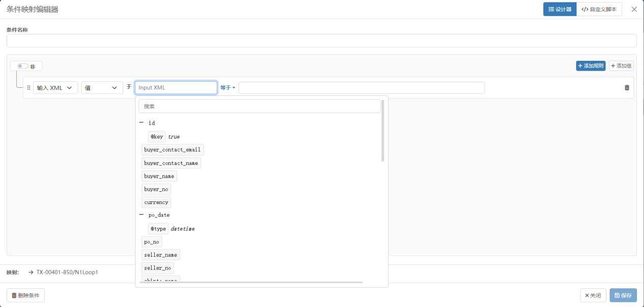Open the 等于 operator dropdown
Screen dimensions: 644x307
pyautogui.click(x=227, y=88)
